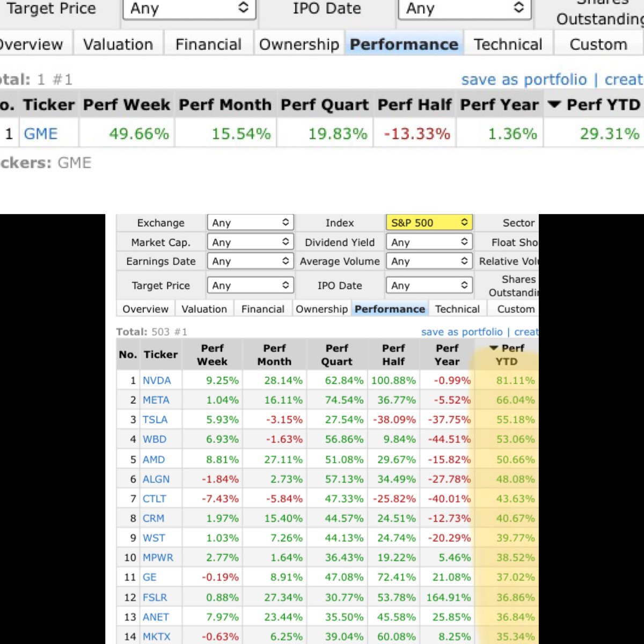Open the MKTX ticker link
This screenshot has height=644, width=644.
point(156,636)
